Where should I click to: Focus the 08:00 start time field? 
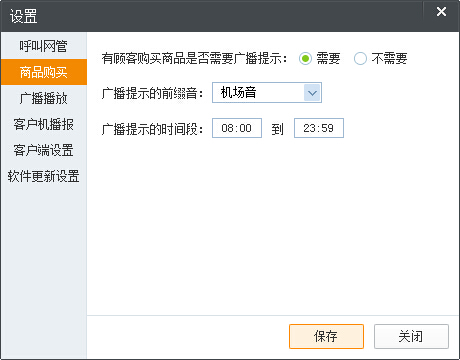tap(237, 128)
